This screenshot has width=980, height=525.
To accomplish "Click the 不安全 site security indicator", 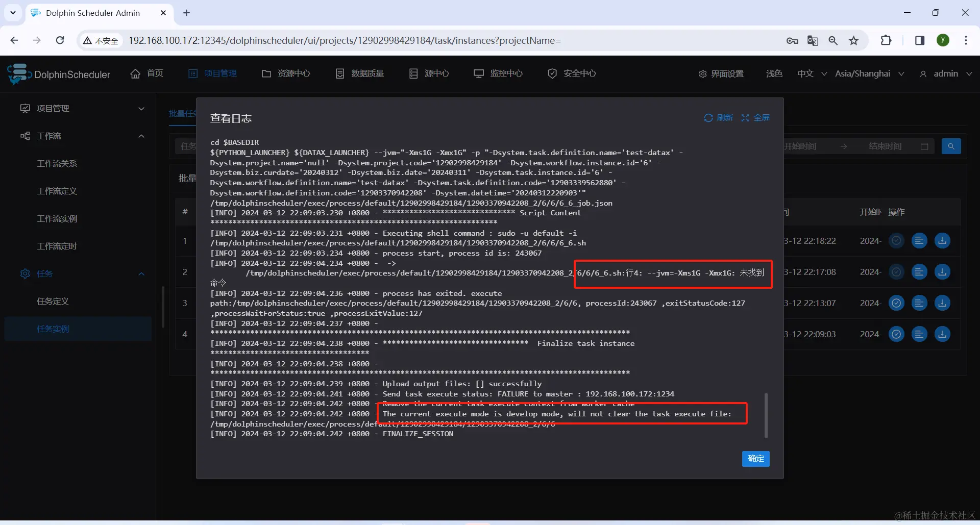I will 101,40.
